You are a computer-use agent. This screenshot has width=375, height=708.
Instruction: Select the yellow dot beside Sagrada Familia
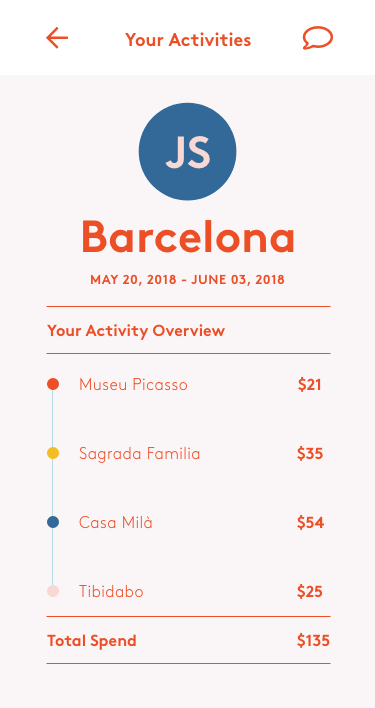tap(53, 453)
